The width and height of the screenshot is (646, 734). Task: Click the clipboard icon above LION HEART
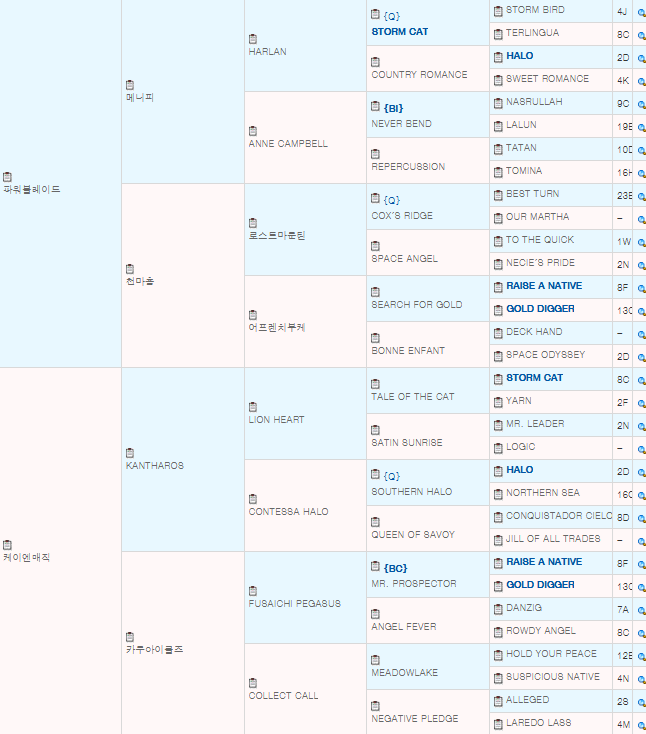pyautogui.click(x=253, y=407)
